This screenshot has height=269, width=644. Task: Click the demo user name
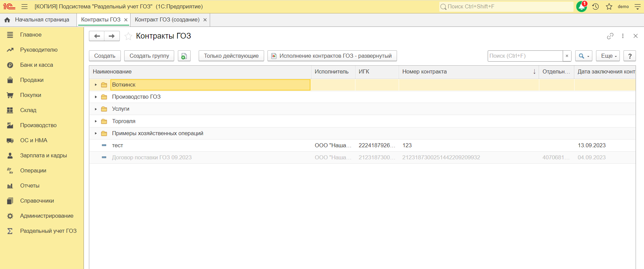click(x=623, y=7)
